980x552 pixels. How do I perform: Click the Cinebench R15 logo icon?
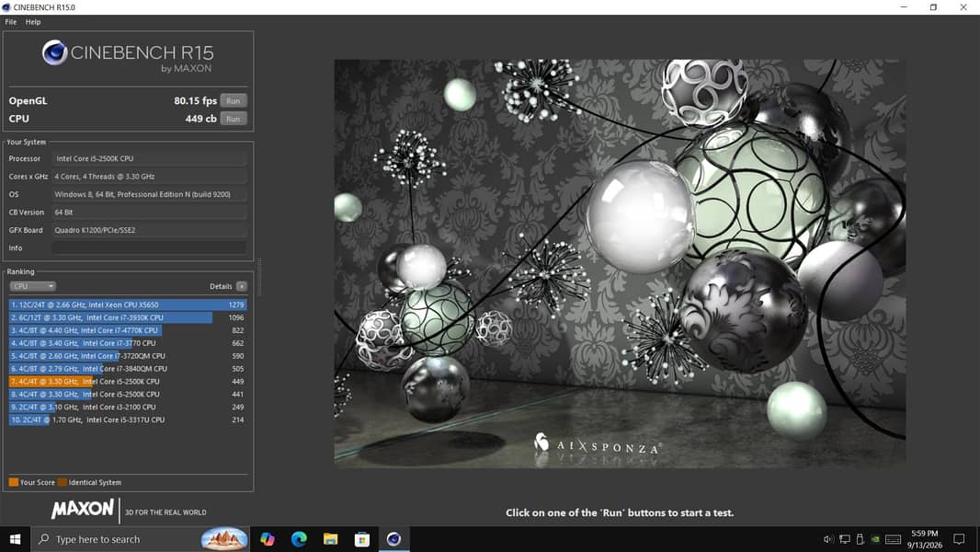[x=54, y=52]
